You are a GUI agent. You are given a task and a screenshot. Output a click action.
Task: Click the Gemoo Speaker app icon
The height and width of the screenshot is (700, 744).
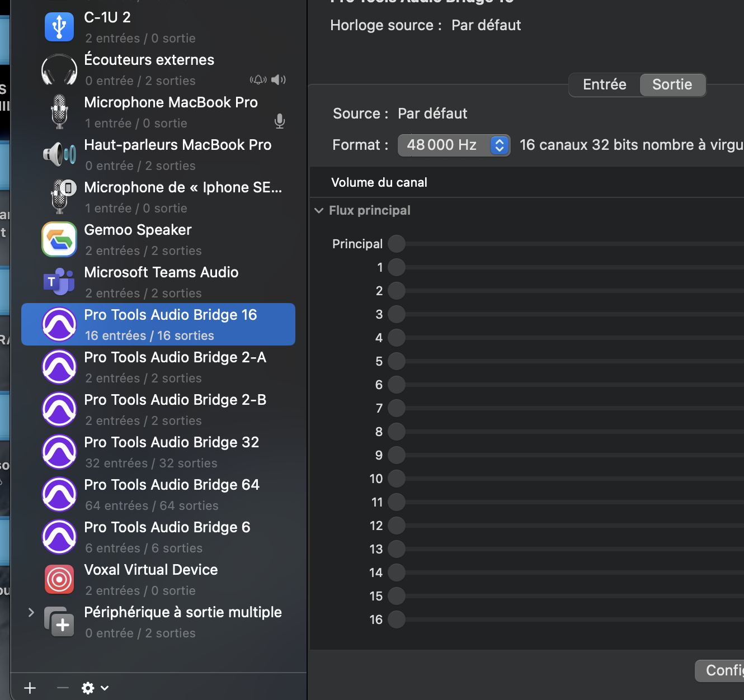[x=59, y=240]
